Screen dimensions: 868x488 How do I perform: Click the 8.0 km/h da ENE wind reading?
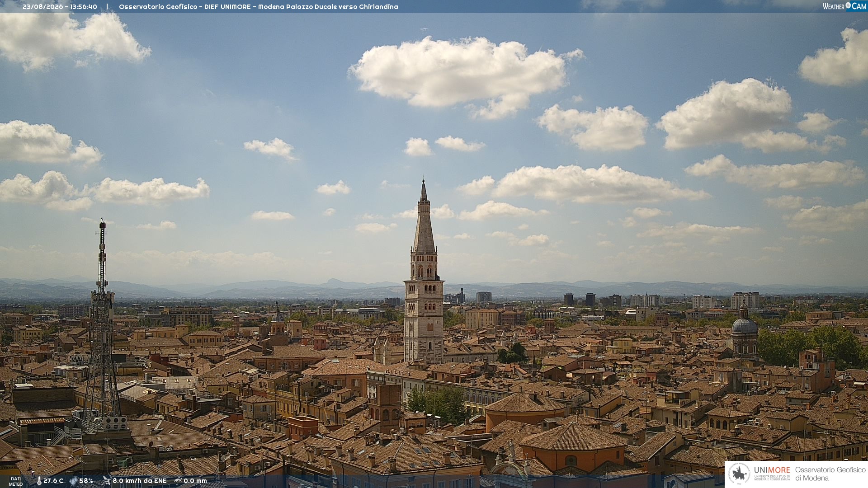139,481
